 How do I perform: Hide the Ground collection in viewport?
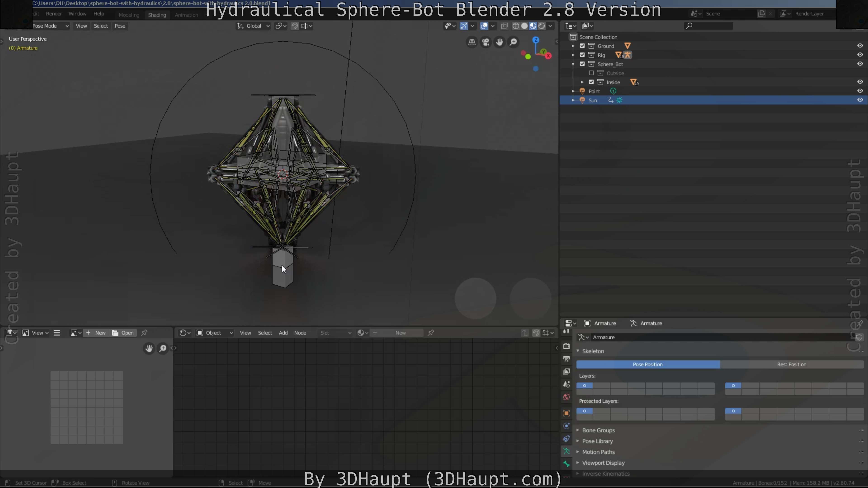click(860, 46)
